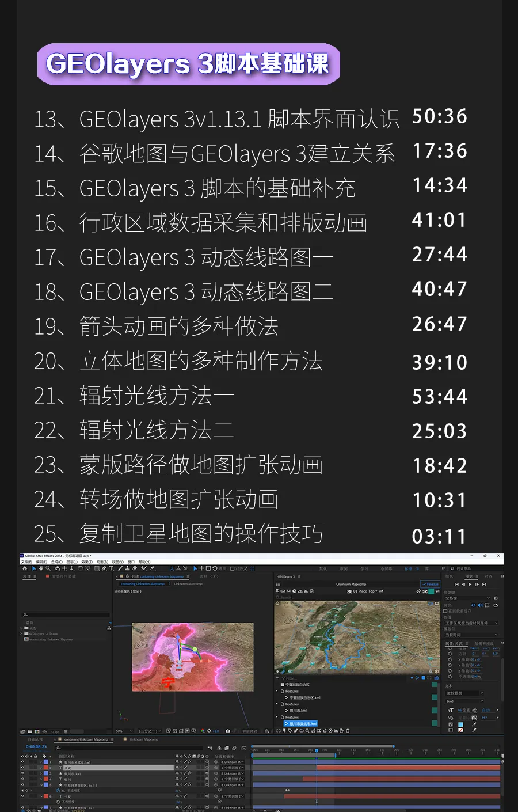
Task: Select the Rotation tool
Action: (x=81, y=568)
